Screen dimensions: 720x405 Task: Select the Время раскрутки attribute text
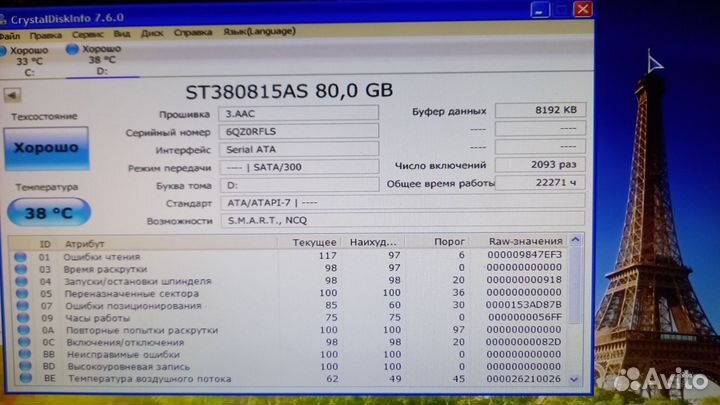(105, 269)
